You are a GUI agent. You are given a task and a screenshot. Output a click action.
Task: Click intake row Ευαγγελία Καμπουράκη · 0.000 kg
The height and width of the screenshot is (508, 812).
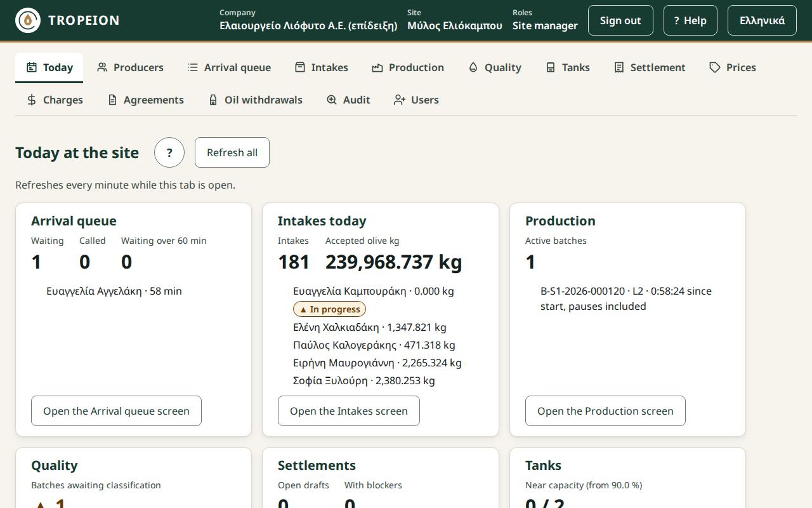373,291
